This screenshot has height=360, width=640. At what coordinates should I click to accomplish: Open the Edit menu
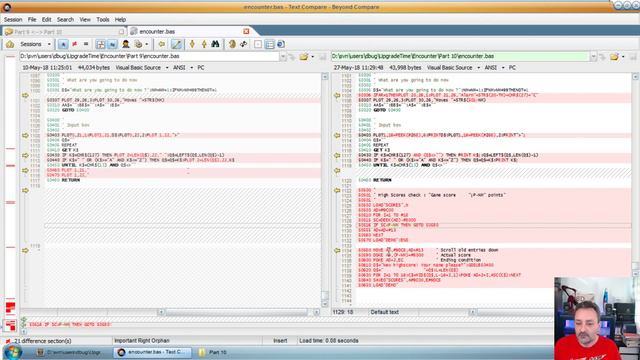pos(47,20)
